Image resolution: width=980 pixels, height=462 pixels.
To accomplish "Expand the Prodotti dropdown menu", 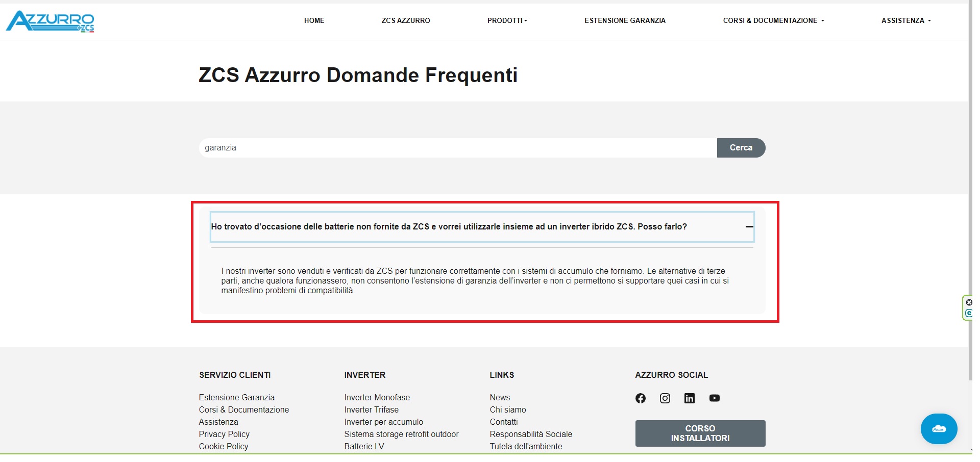I will point(507,20).
